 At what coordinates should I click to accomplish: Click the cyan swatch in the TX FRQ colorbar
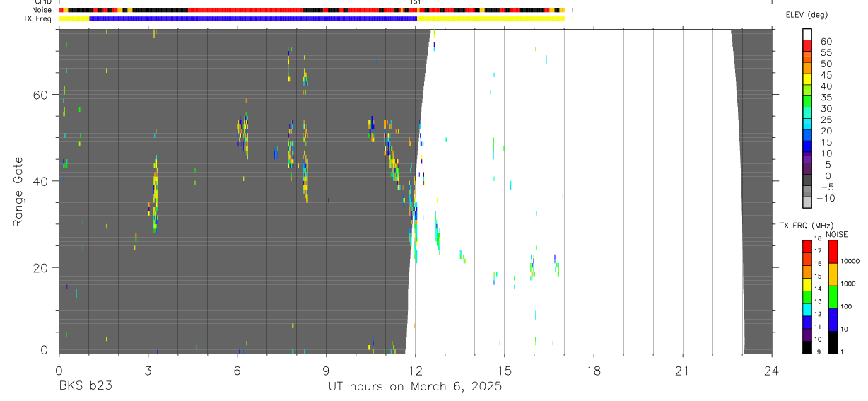(807, 310)
